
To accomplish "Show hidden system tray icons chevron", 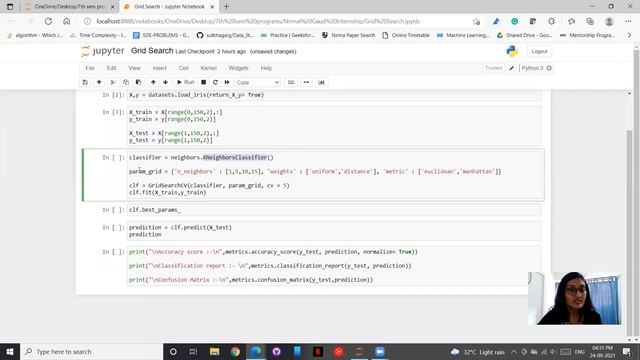I will [514, 352].
